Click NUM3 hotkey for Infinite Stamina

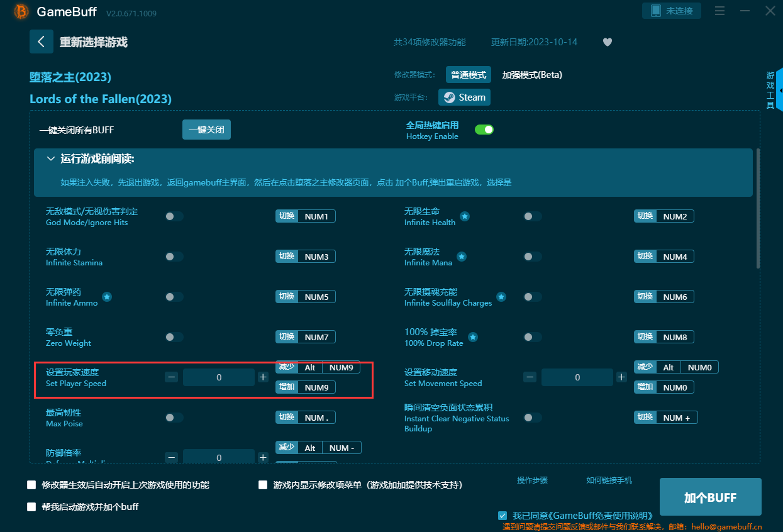pos(317,257)
